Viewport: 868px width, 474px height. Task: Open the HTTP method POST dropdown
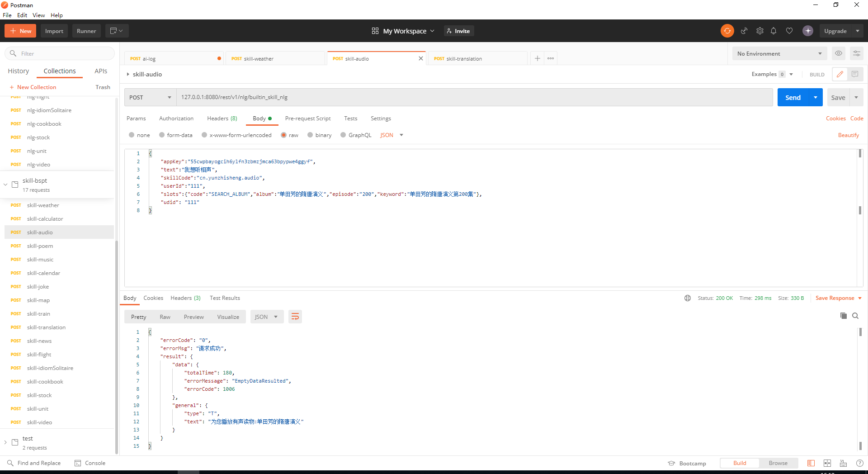click(150, 97)
